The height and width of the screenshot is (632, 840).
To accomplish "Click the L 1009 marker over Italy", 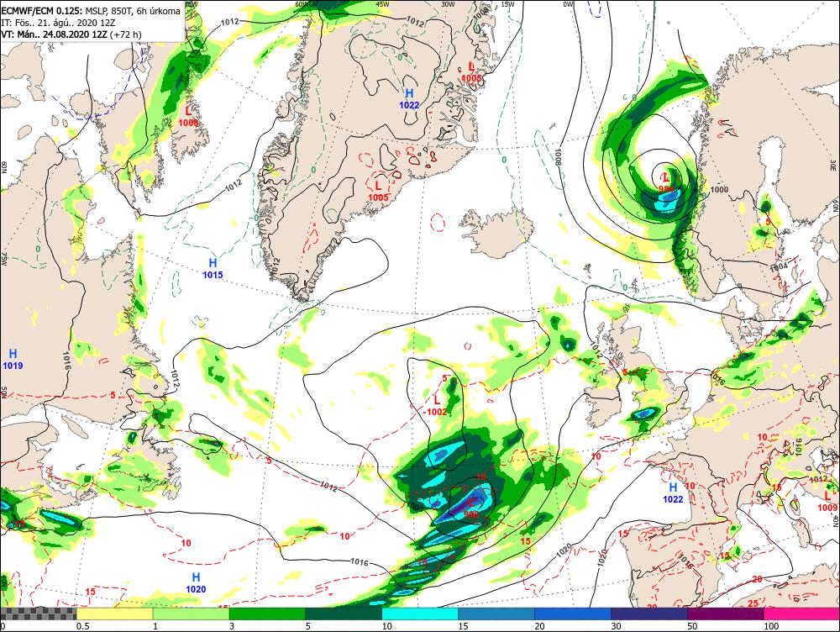I will point(827,502).
